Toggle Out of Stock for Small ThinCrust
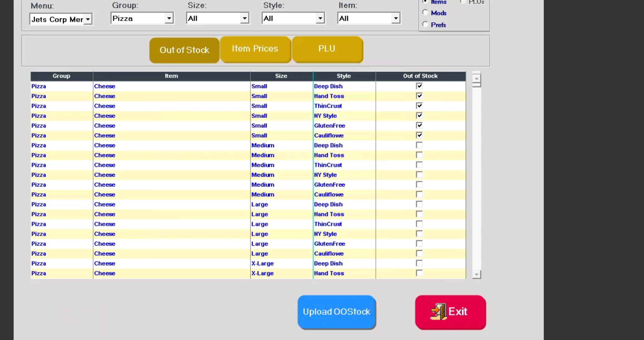This screenshot has height=340, width=644. tap(419, 106)
